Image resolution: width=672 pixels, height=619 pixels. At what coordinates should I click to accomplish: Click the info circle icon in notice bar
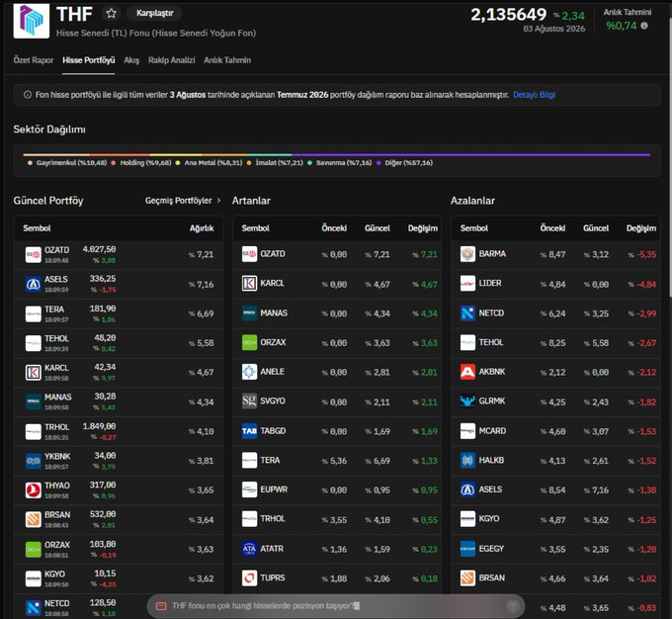tap(28, 95)
